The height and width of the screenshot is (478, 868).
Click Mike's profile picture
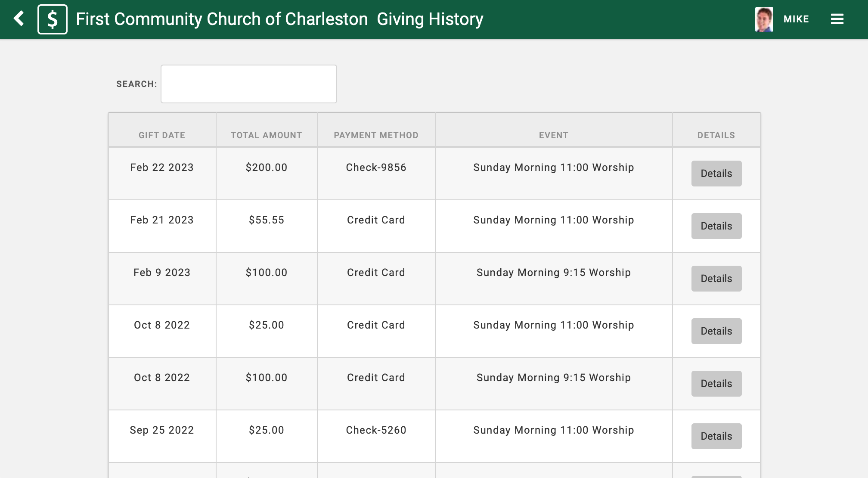click(x=764, y=19)
